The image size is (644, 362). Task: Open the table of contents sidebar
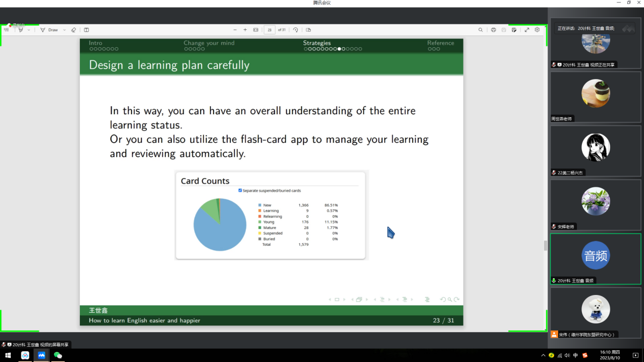[x=6, y=30]
